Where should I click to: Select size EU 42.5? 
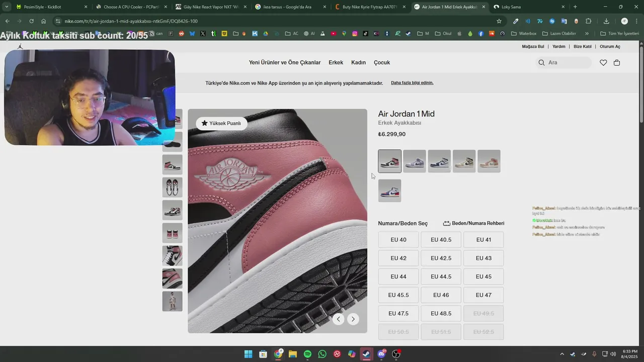click(x=441, y=258)
